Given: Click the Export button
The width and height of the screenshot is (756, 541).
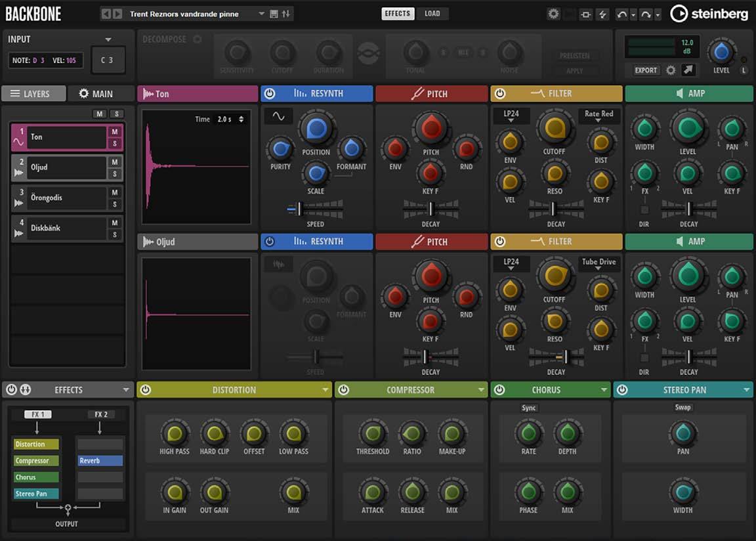Looking at the screenshot, I should tap(646, 70).
